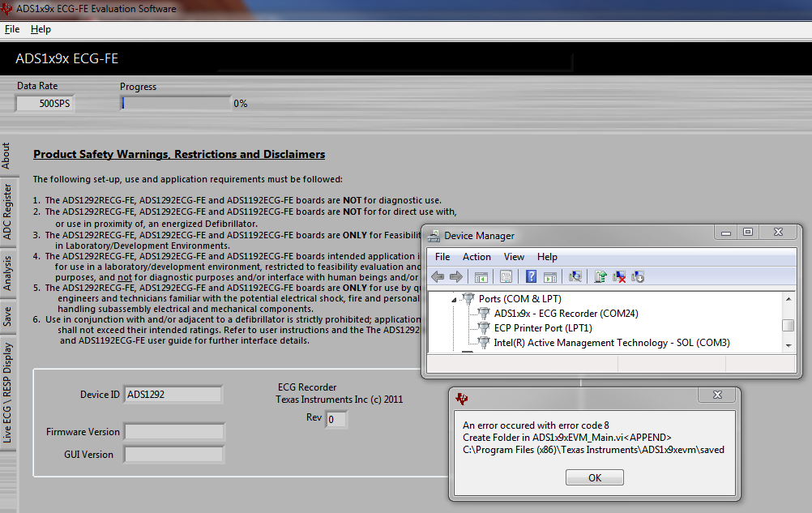The width and height of the screenshot is (812, 513).
Task: Click the Product Safety Warnings heading
Action: pos(179,154)
